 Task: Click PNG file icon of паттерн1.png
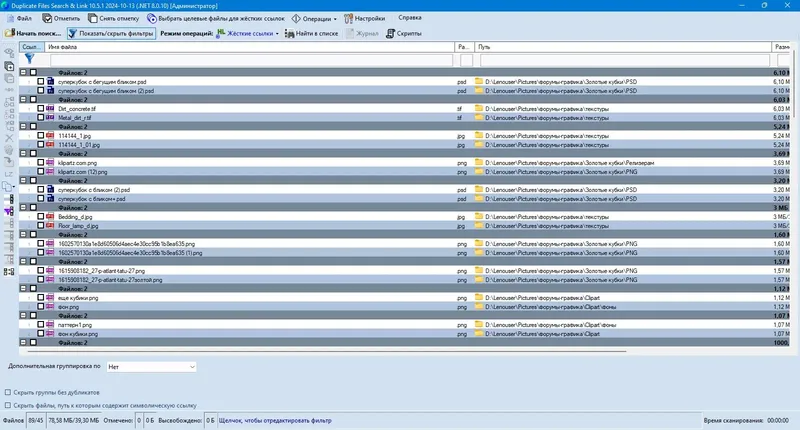[x=50, y=324]
